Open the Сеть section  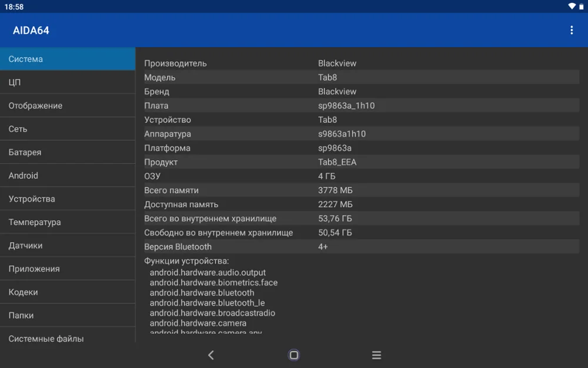click(x=68, y=129)
